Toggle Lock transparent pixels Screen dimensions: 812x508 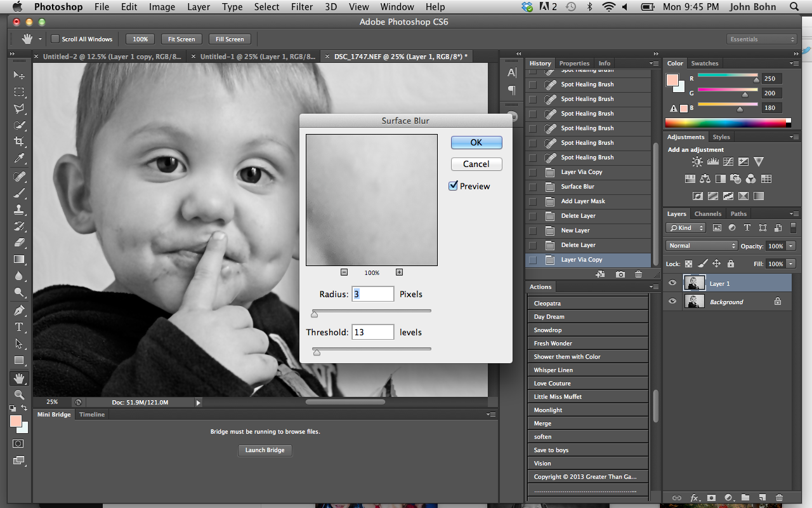point(689,264)
